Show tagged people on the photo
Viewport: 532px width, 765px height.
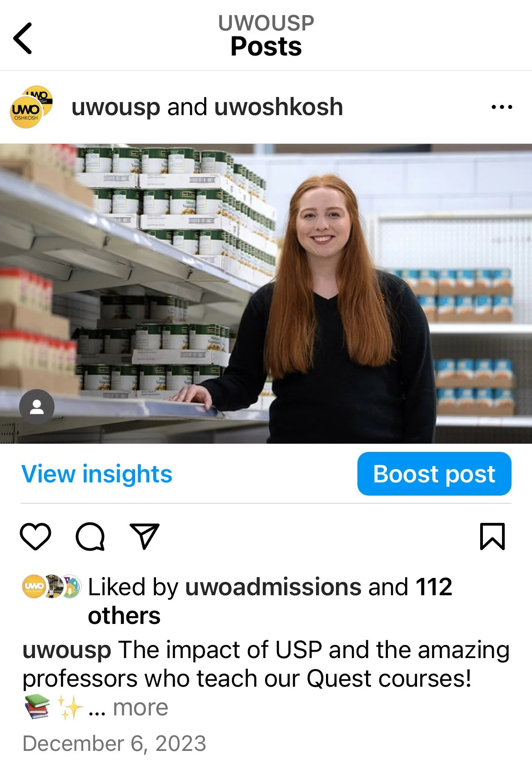[37, 407]
